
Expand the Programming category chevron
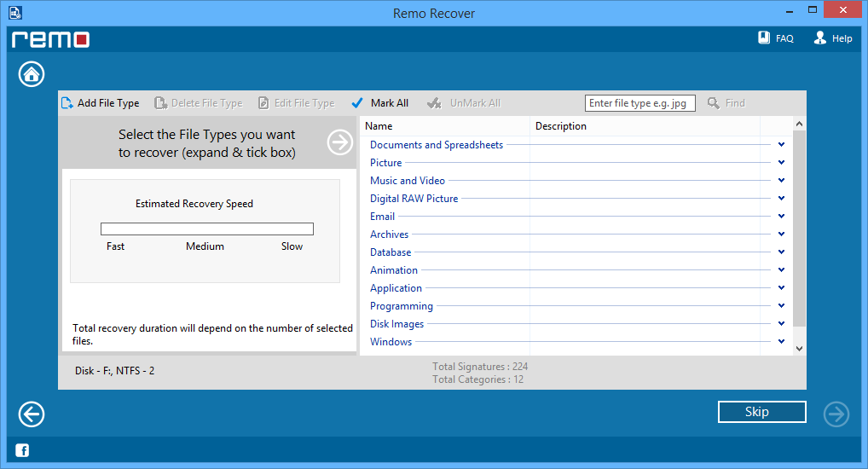(x=781, y=305)
